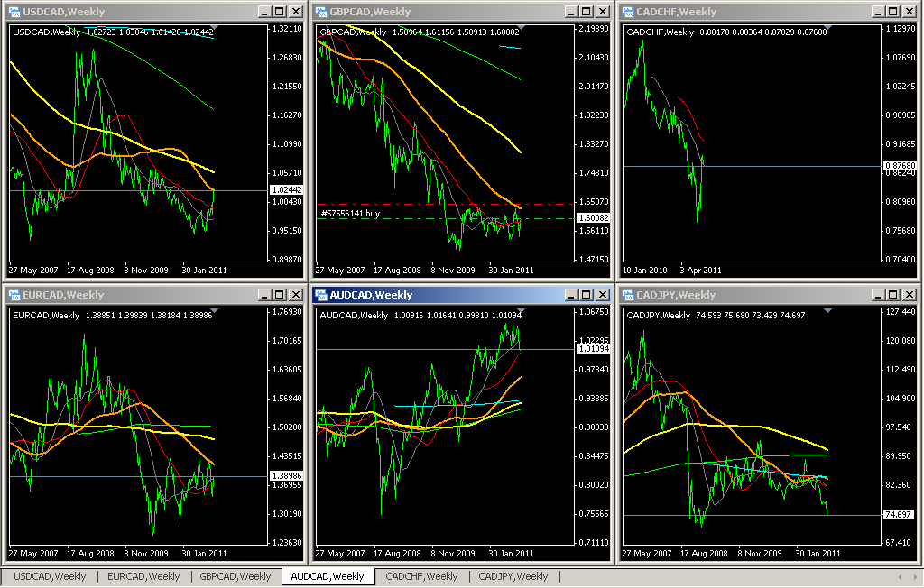The height and width of the screenshot is (588, 924).
Task: Select the GBPCAD,Weekly chart tab
Action: point(236,576)
